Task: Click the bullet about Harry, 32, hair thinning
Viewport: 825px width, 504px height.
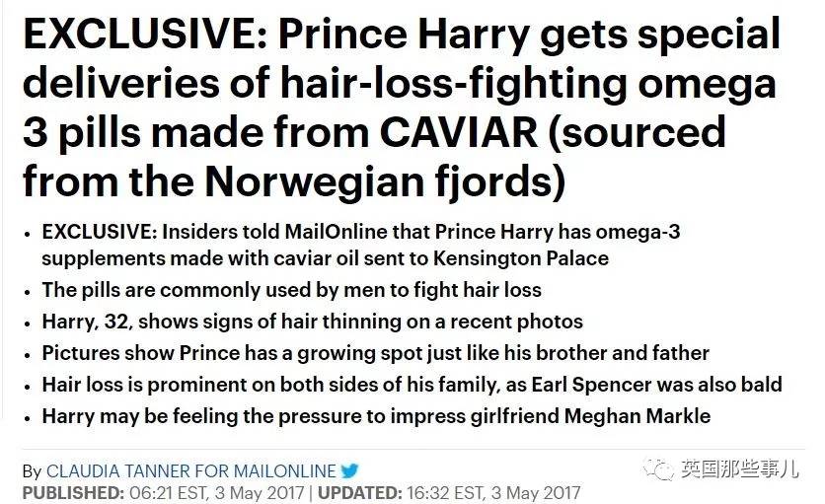Action: coord(312,322)
